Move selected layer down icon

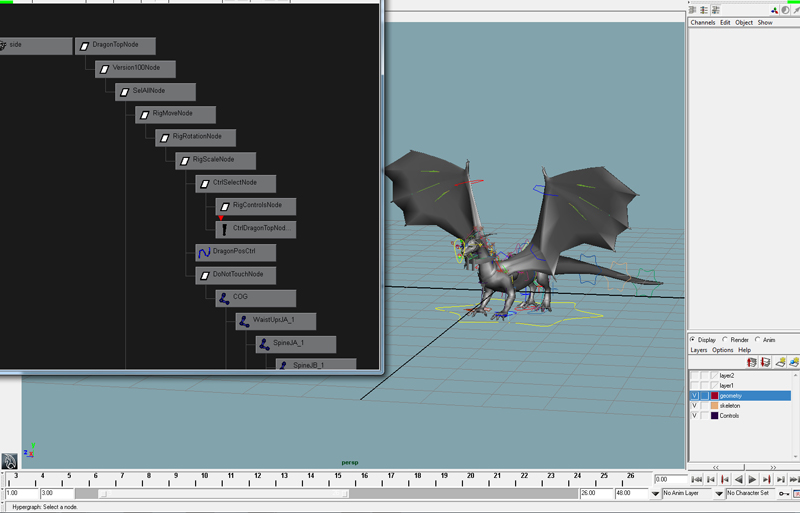[765, 362]
